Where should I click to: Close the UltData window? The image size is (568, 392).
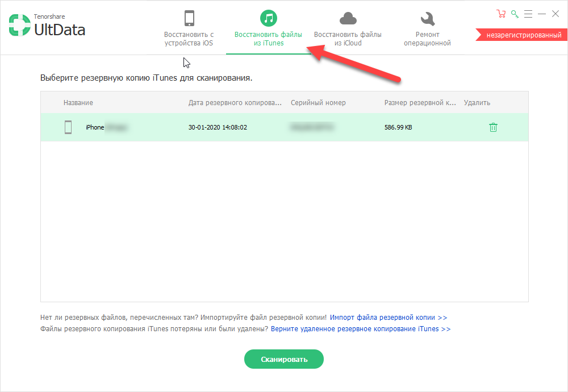click(x=556, y=14)
